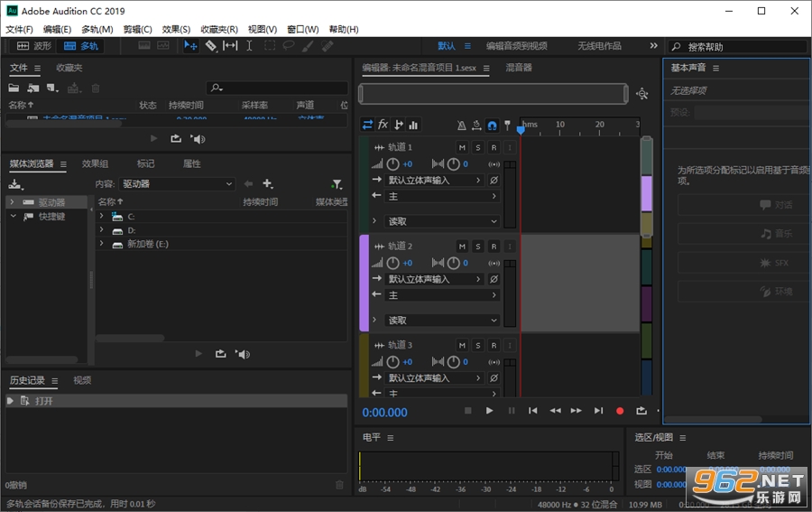812x512 pixels.
Task: Open 轨道 1 output 主 dropdown
Action: pos(442,196)
